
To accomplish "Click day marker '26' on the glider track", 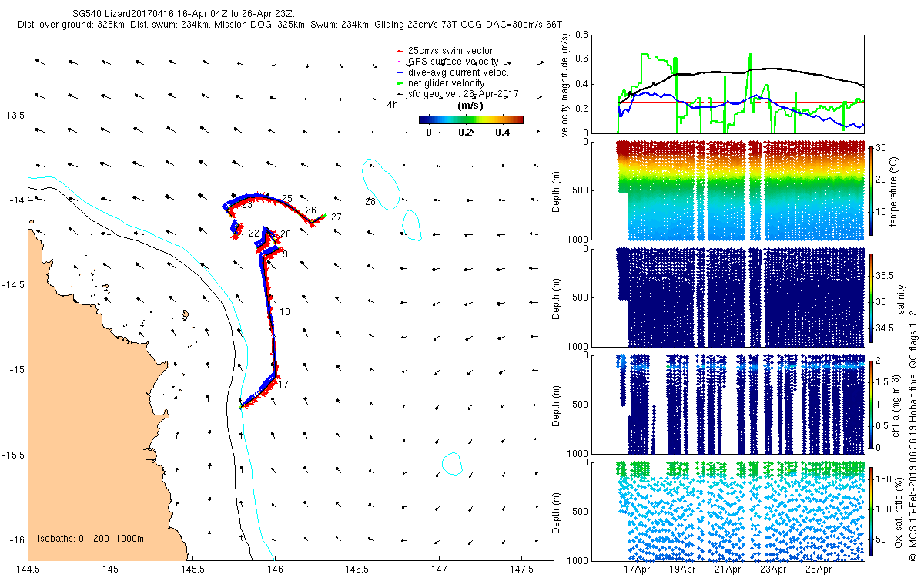I will pos(311,210).
